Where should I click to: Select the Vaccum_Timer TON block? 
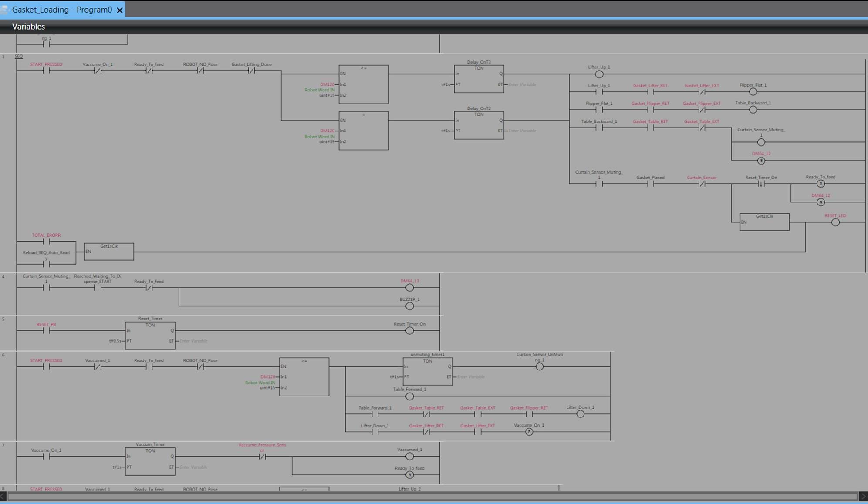[x=150, y=461]
